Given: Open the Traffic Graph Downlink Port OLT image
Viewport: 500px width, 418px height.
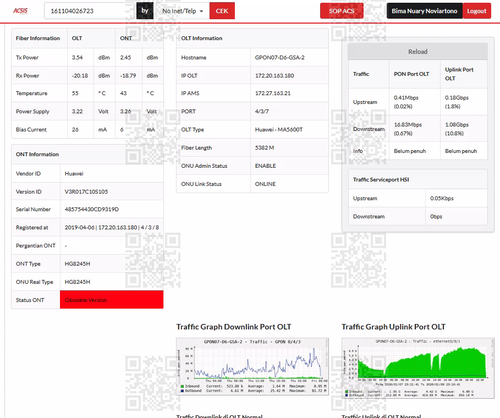Looking at the screenshot, I should pos(252,367).
